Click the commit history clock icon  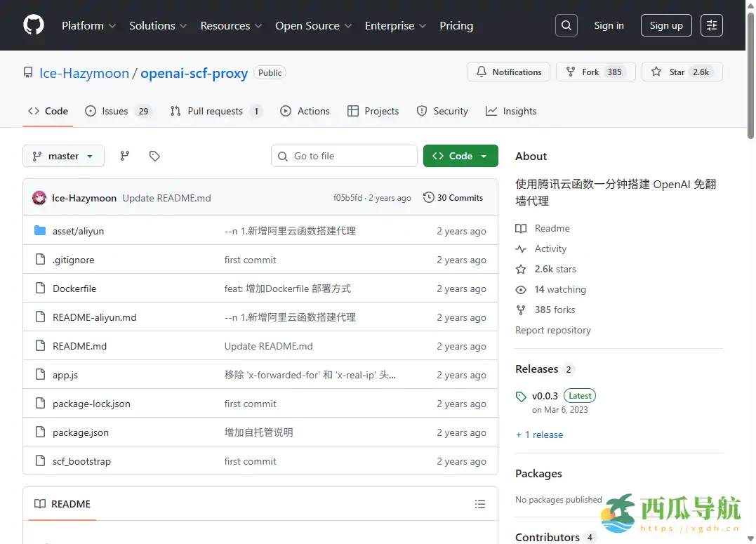pos(428,197)
